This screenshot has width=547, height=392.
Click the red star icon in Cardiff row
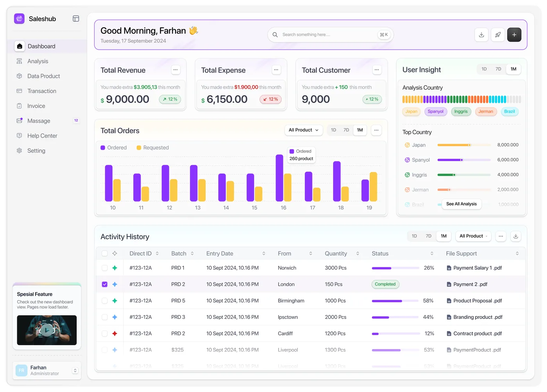coord(114,334)
